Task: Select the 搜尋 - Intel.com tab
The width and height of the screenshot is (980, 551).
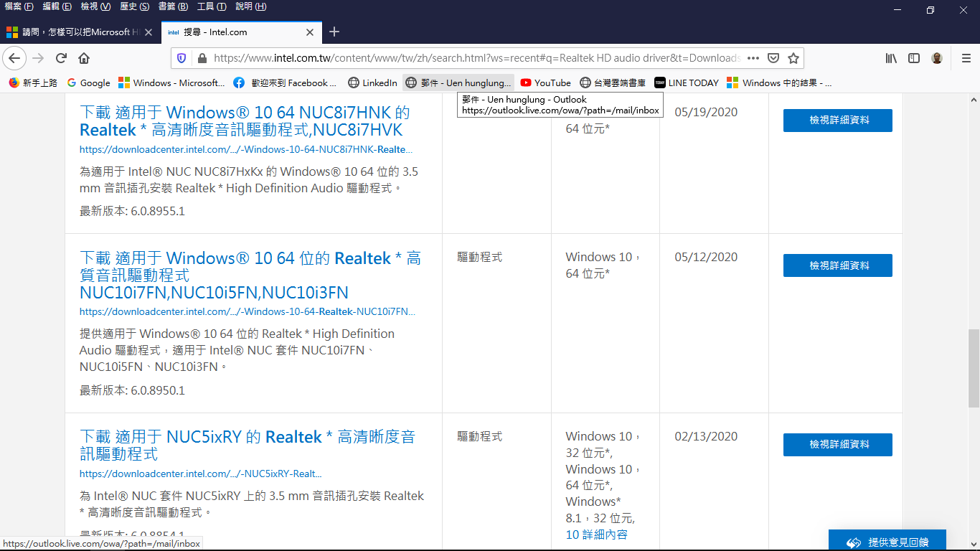Action: pyautogui.click(x=242, y=32)
